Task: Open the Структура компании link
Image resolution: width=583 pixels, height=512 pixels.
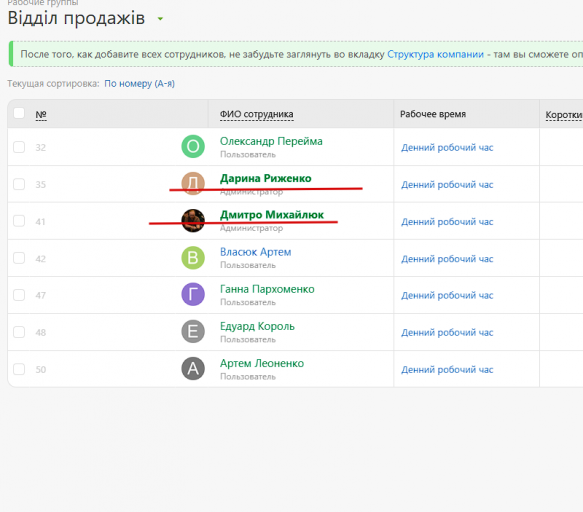Action: click(435, 54)
